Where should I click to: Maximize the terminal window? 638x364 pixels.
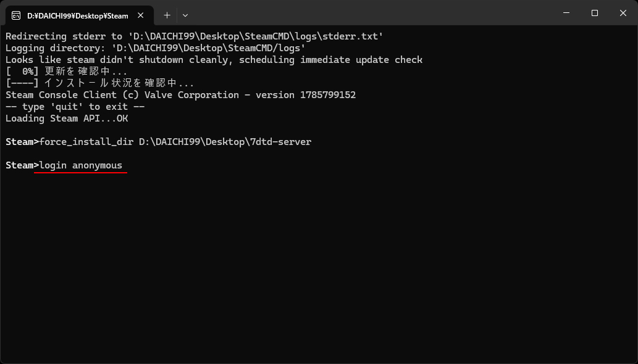[x=595, y=13]
